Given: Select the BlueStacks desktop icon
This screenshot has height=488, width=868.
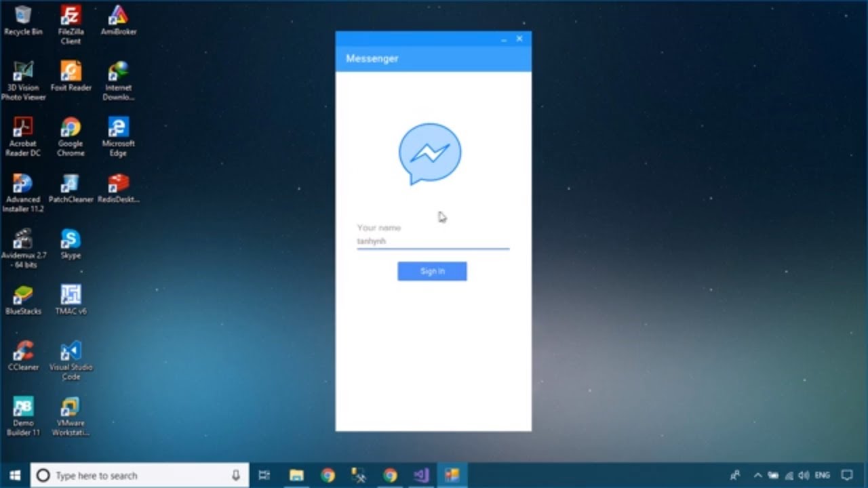Looking at the screenshot, I should click(23, 300).
